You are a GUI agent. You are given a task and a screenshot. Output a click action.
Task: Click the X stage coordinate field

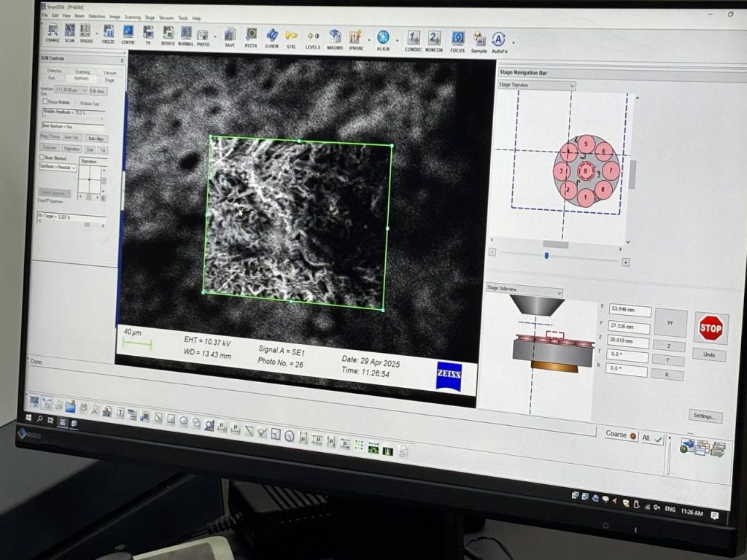[x=630, y=309]
